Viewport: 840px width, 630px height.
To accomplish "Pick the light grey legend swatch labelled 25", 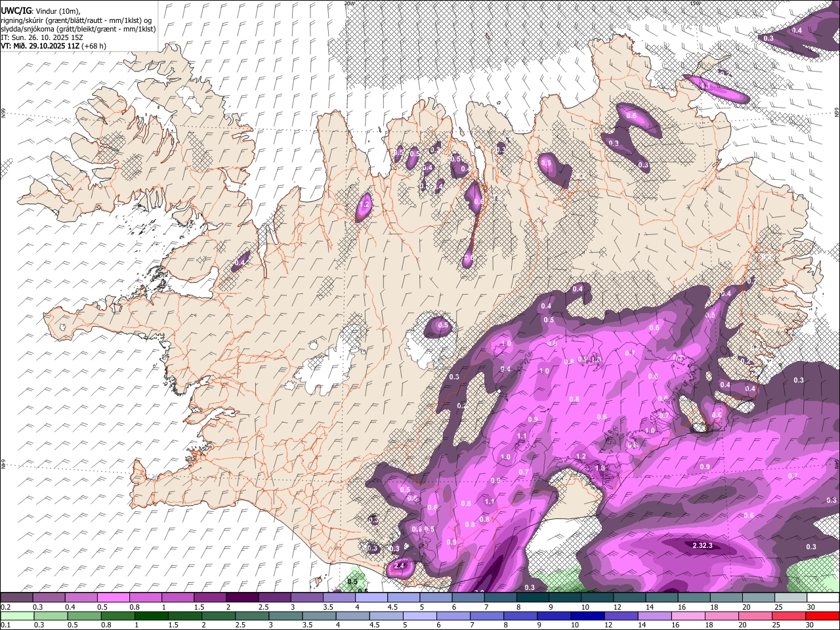I will coord(791,598).
